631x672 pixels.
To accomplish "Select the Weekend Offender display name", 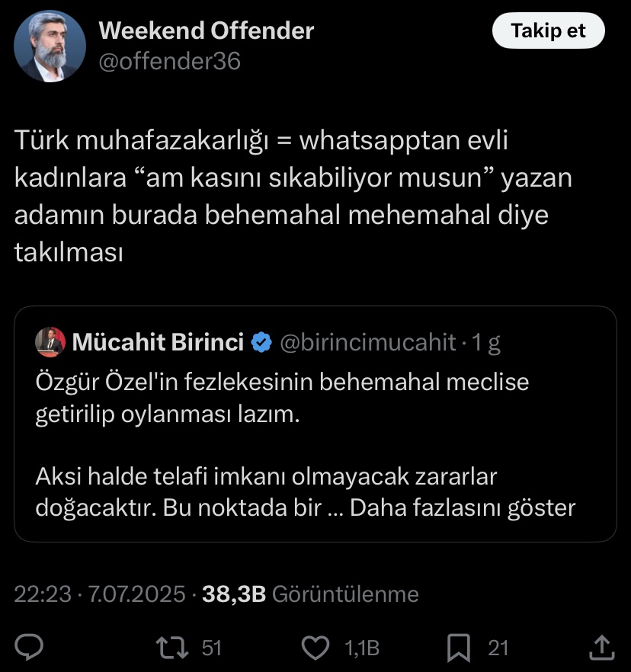I will [207, 30].
